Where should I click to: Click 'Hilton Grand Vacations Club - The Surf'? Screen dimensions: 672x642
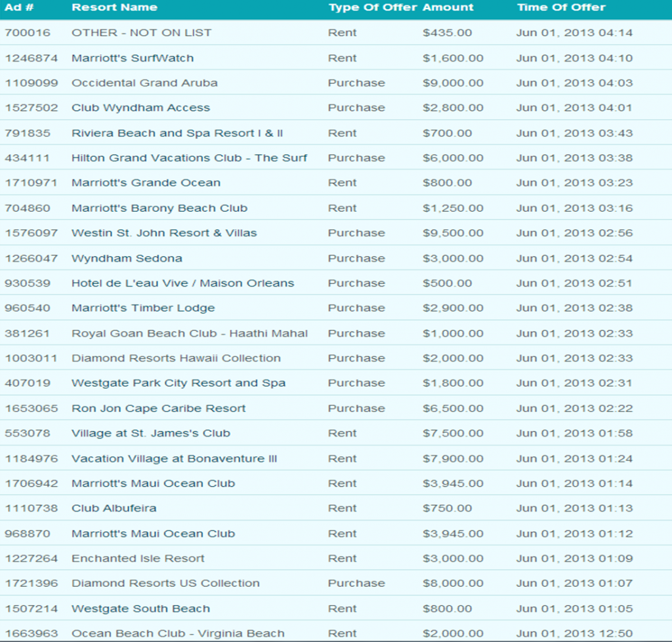pos(189,158)
